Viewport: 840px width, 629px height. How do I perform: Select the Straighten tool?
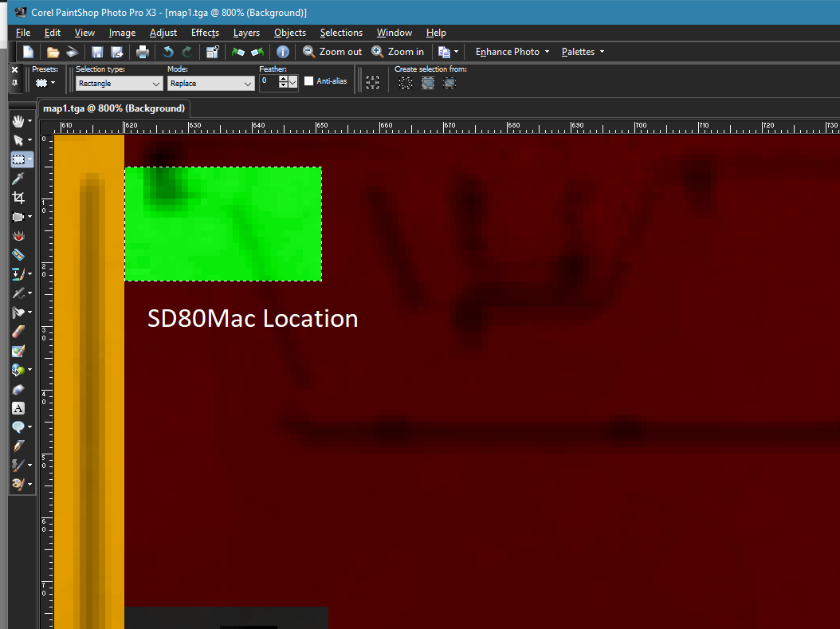pos(18,217)
